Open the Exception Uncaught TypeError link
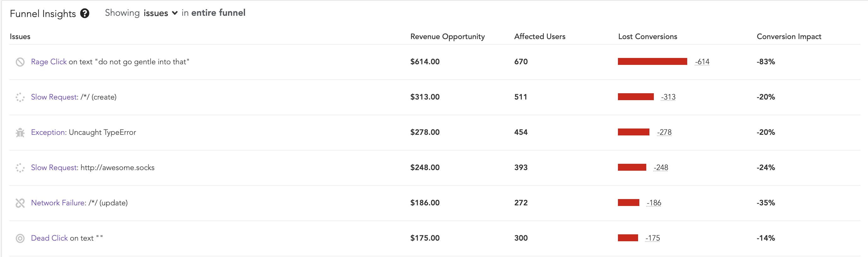Viewport: 868px width, 257px height. tap(48, 132)
